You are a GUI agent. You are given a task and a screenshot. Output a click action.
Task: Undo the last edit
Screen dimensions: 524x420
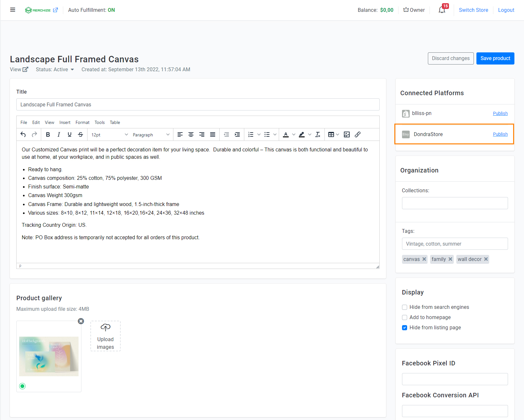[23, 134]
